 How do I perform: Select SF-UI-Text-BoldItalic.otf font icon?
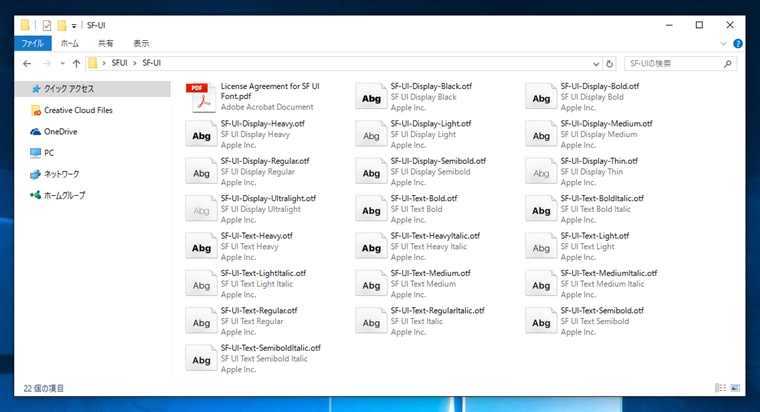click(540, 209)
